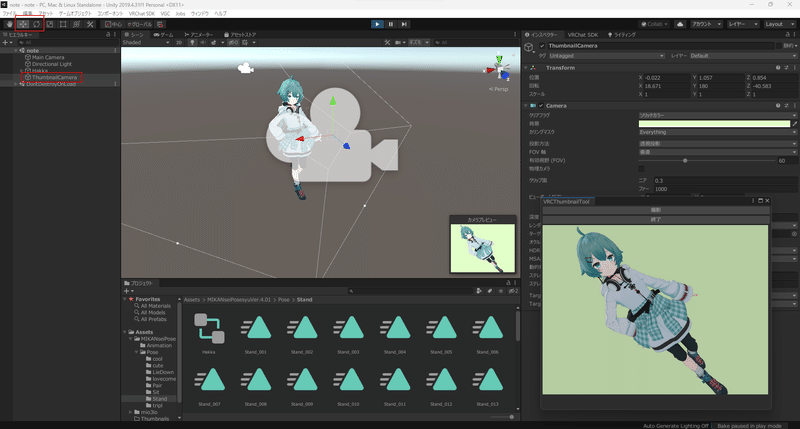This screenshot has width=800, height=429.
Task: Click the camera background color swatch
Action: click(714, 123)
